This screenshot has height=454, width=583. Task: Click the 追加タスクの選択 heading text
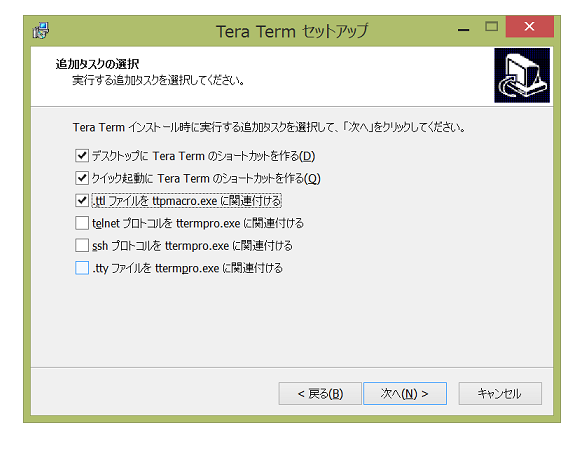pos(97,64)
